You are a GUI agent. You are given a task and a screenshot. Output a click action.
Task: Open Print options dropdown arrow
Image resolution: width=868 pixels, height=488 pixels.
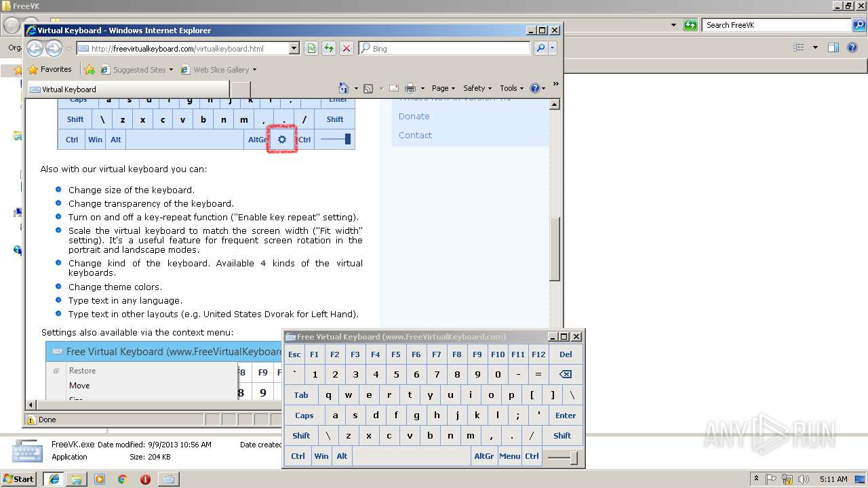[422, 88]
